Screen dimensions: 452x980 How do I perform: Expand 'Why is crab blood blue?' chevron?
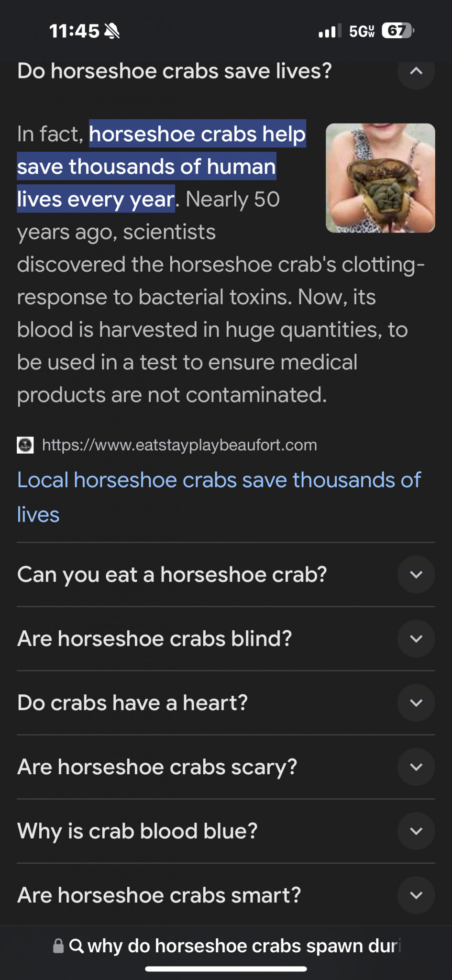[416, 831]
